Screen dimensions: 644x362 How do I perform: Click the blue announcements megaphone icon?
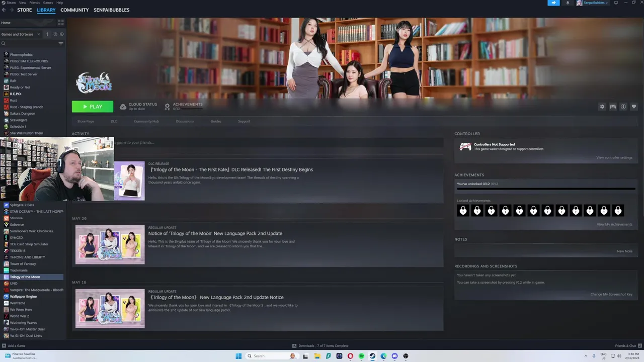(553, 3)
